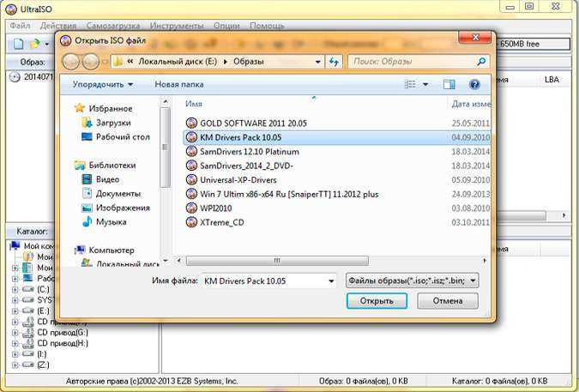Expand CD привод(H:) in UltraISO tree

(x=15, y=344)
